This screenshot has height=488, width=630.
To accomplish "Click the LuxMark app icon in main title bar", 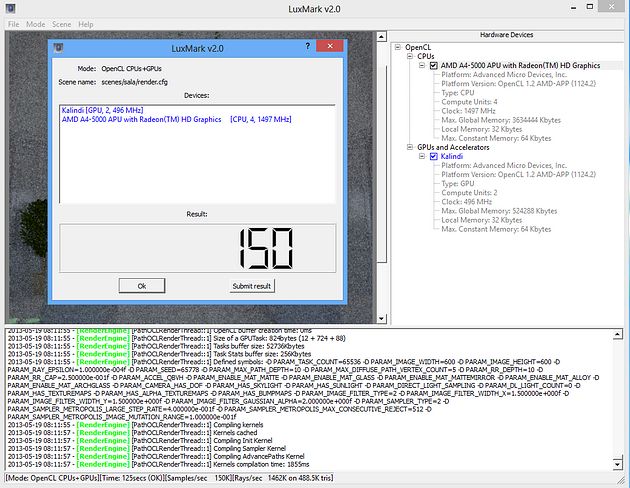I will click(x=10, y=8).
